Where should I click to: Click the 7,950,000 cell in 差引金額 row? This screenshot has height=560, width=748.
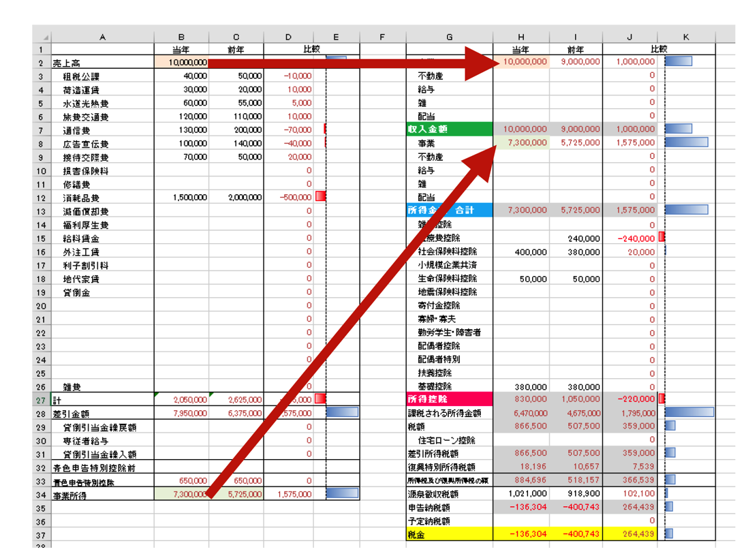pyautogui.click(x=181, y=413)
